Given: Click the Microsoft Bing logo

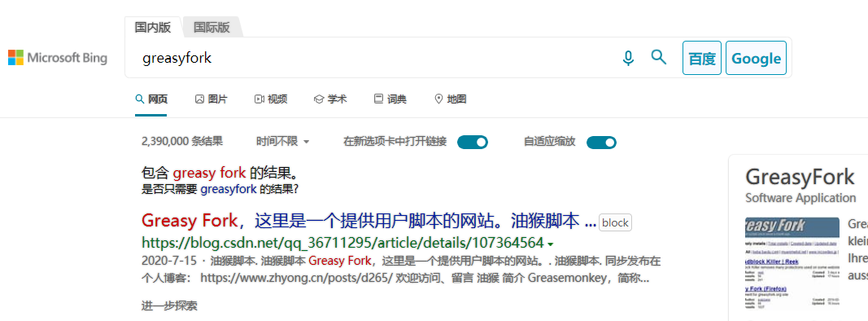Looking at the screenshot, I should 58,58.
